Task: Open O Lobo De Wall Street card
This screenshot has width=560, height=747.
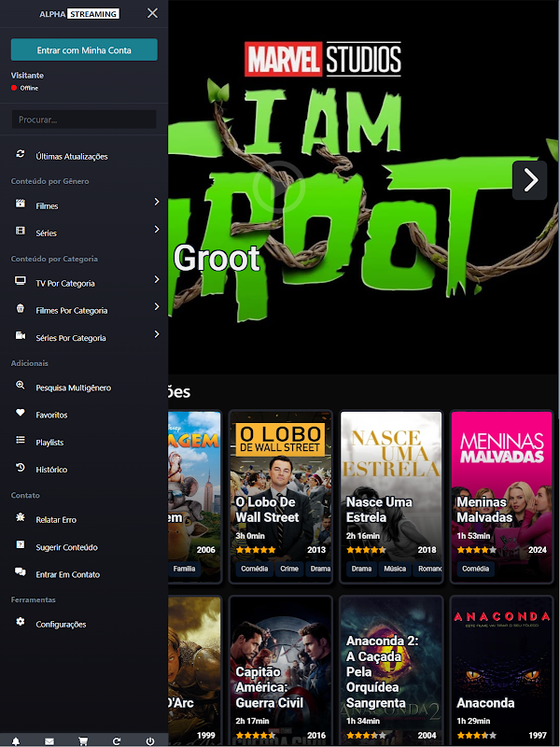Action: [x=281, y=497]
